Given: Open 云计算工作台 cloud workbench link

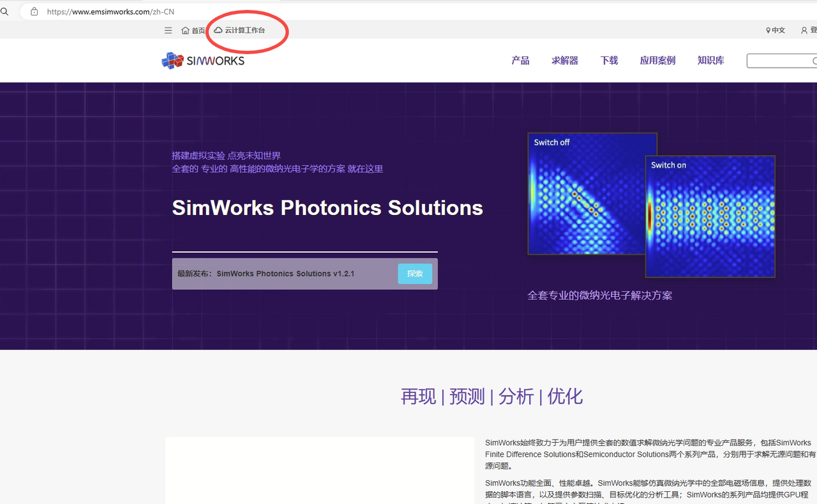Looking at the screenshot, I should (x=239, y=30).
